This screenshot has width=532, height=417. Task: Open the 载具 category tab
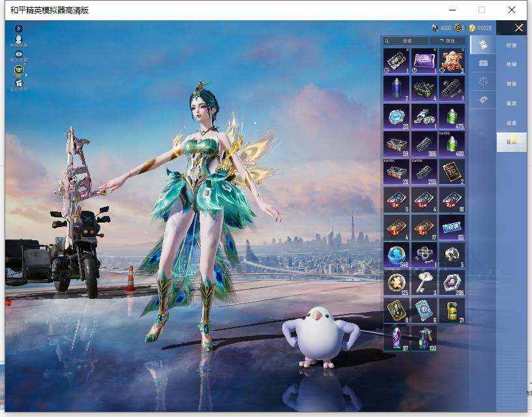[x=511, y=103]
